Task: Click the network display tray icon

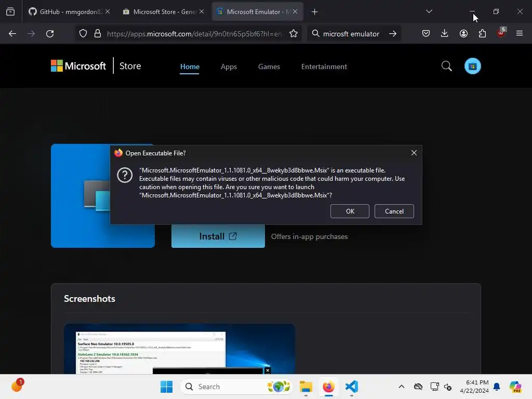Action: 434,387
